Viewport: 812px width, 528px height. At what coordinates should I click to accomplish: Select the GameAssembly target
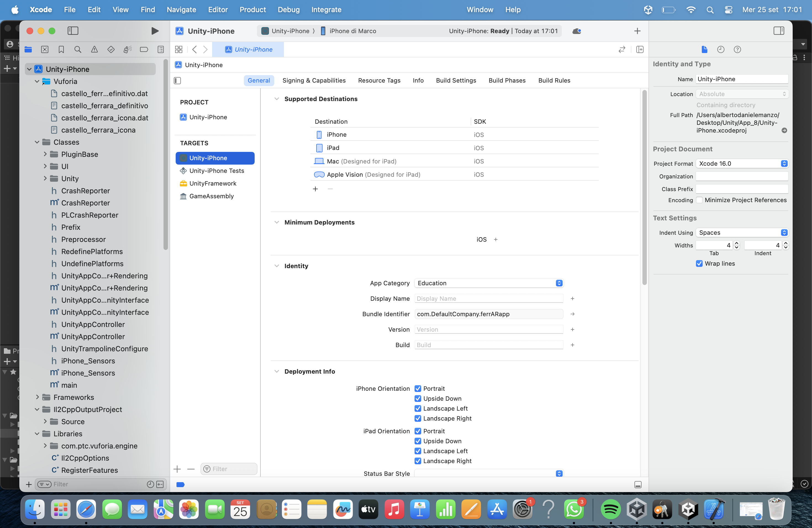click(215, 196)
